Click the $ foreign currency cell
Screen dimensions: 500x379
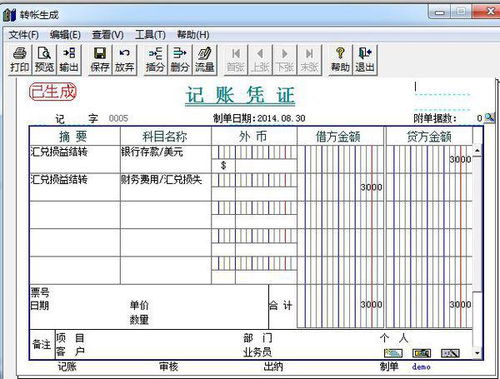pos(223,165)
